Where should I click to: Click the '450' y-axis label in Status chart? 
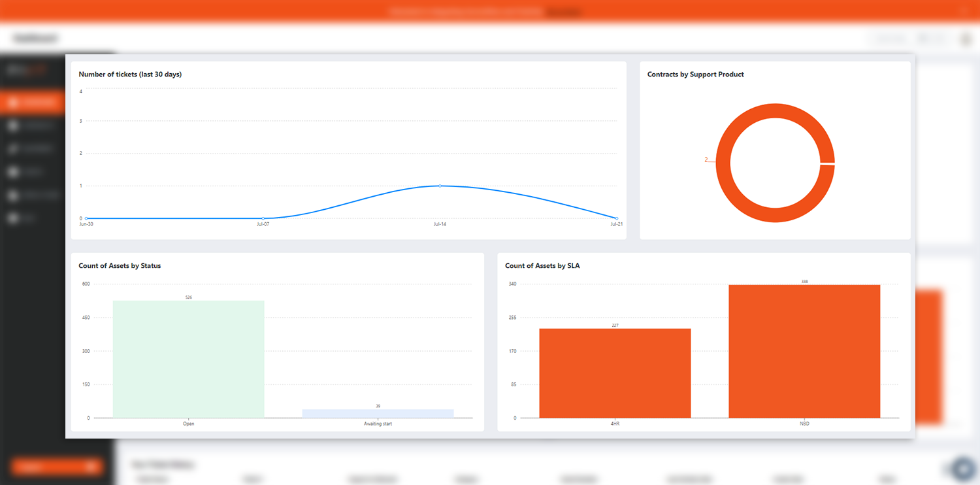(86, 318)
